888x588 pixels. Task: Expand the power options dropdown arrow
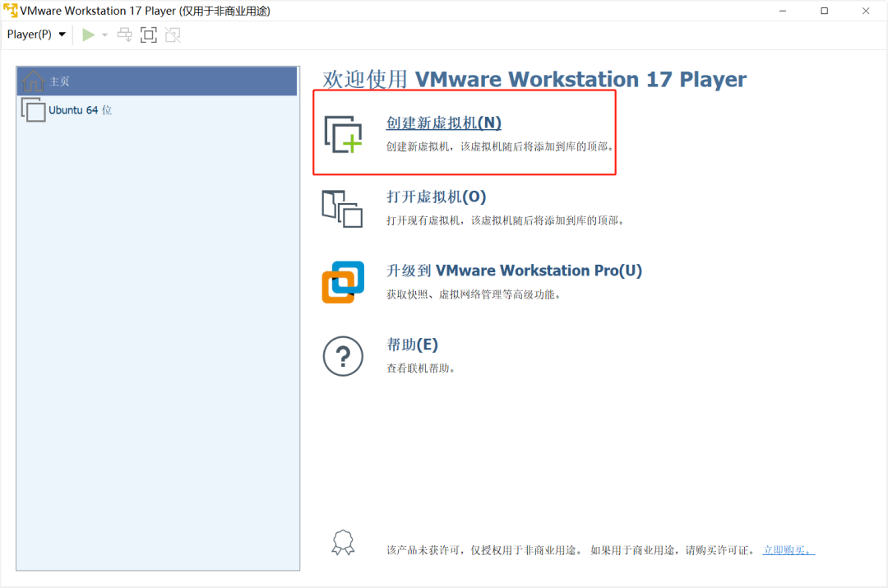(x=104, y=35)
